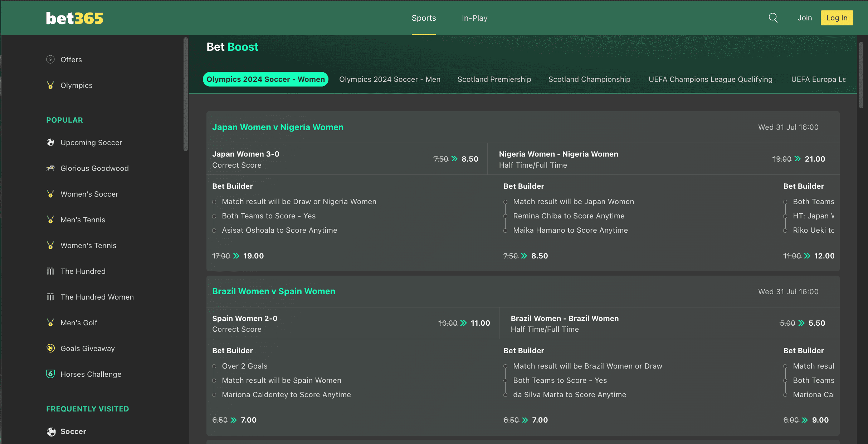Click the sidebar scrollbar thumb
This screenshot has width=868, height=444.
186,94
